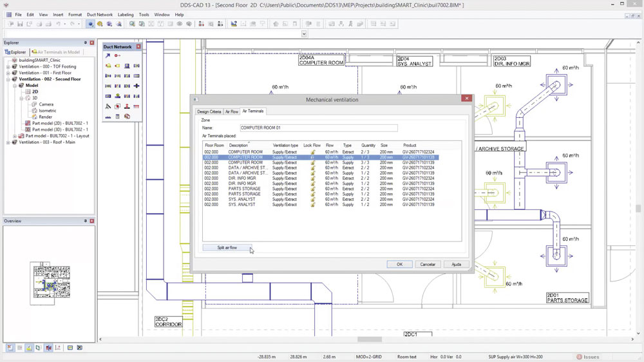
Task: Pin the Overview panel with its pin icon
Action: pyautogui.click(x=86, y=221)
